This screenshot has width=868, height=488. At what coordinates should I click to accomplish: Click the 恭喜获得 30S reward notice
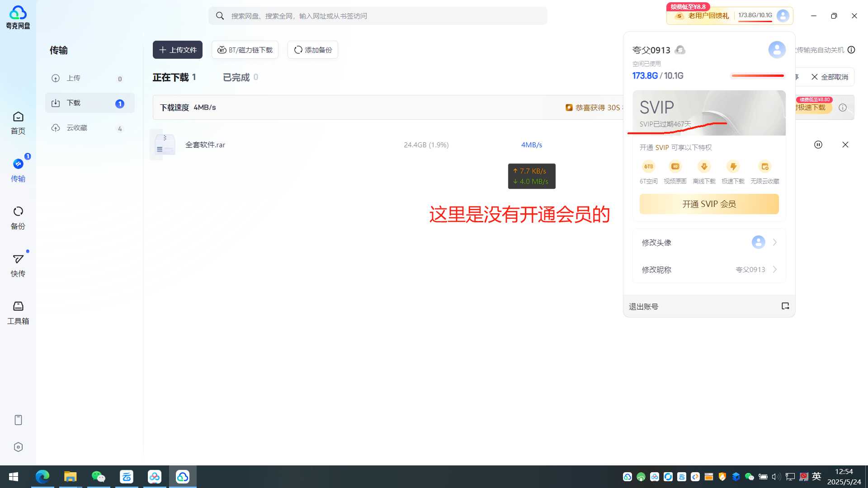[594, 108]
